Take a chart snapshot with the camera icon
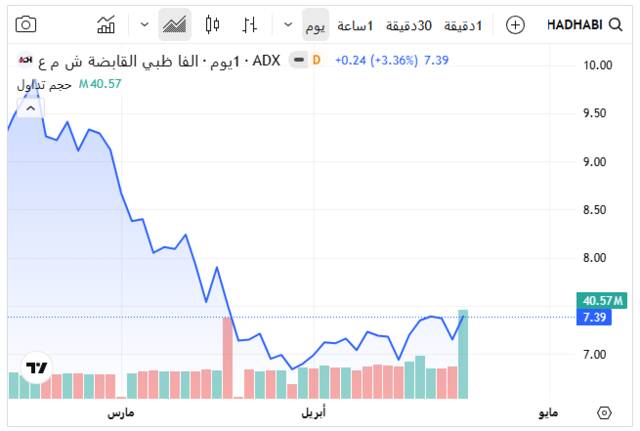 pyautogui.click(x=26, y=24)
